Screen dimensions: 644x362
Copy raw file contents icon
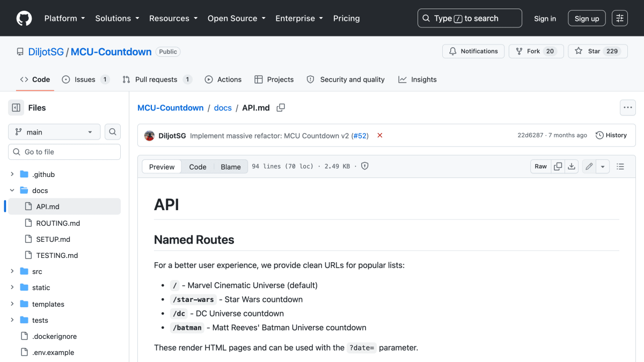coord(558,166)
